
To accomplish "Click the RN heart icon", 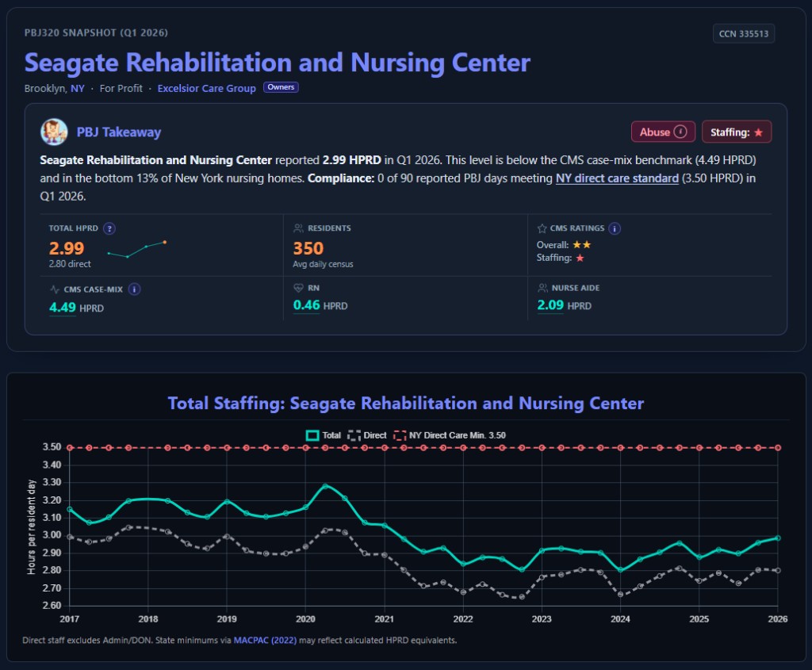I will 298,288.
